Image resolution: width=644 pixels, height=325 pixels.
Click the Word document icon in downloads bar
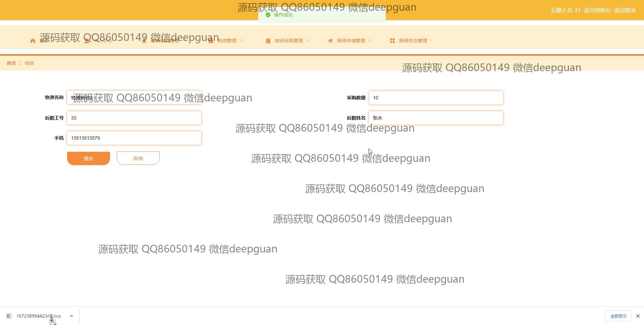point(9,316)
